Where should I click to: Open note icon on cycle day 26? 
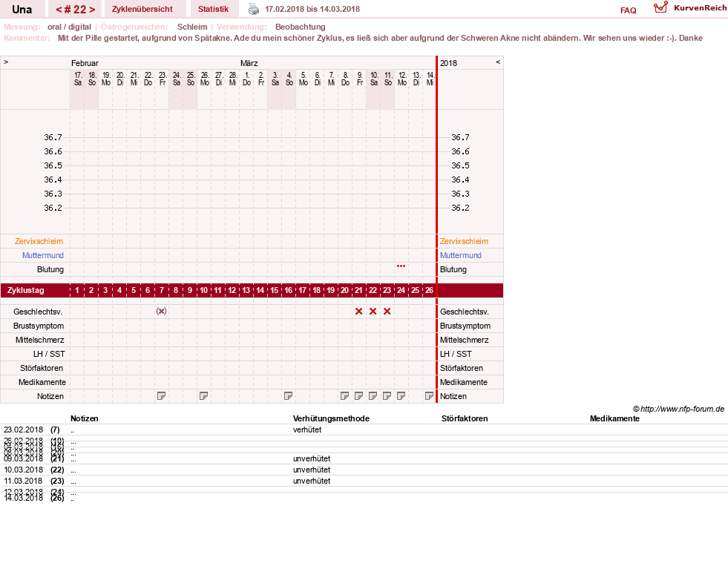(429, 395)
